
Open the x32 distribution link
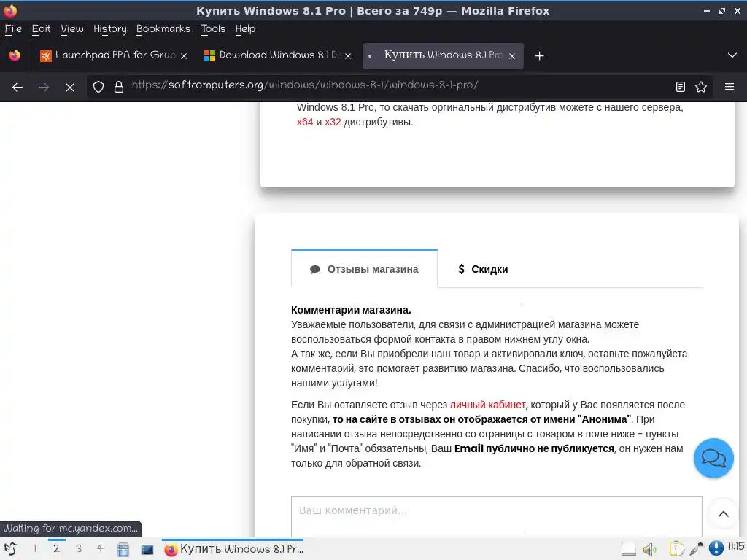pyautogui.click(x=333, y=122)
